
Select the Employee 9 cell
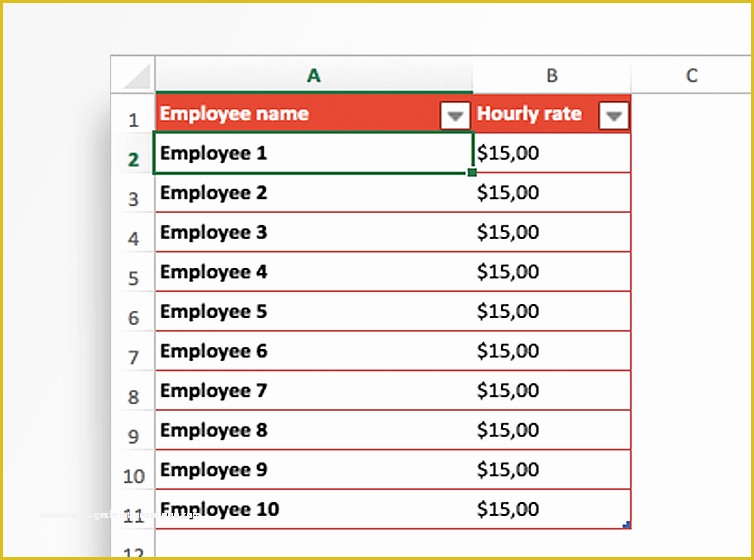click(314, 470)
